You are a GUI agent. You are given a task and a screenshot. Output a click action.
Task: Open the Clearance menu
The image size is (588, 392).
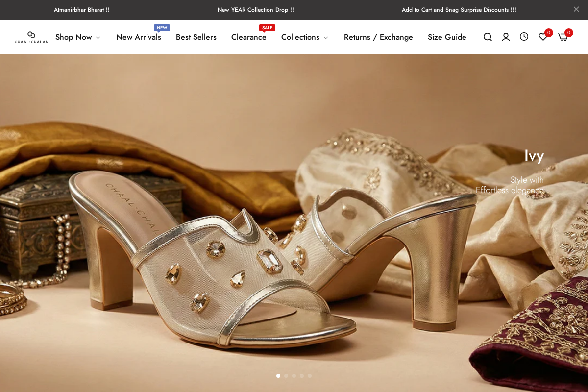[x=248, y=37]
